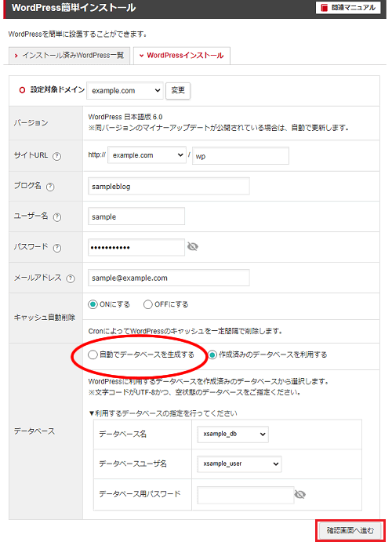The image size is (392, 549).
Task: Open the データベースユーザ名 xsample_user dropdown
Action: (239, 464)
